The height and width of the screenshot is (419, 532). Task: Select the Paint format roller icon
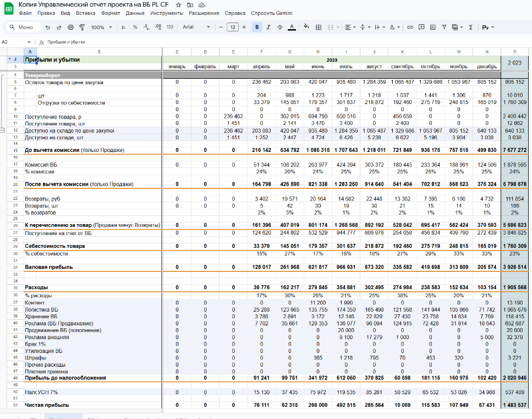[x=81, y=27]
